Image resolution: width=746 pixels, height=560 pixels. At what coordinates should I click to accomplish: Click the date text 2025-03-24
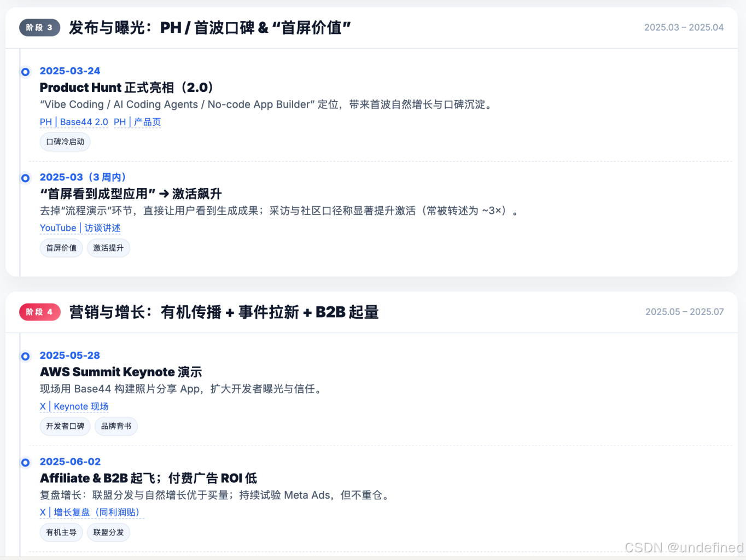[70, 71]
